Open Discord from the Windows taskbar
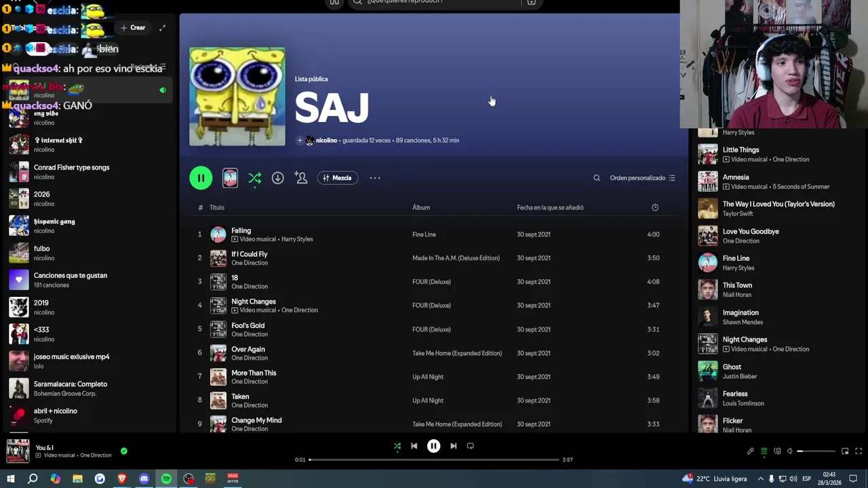 [x=144, y=479]
